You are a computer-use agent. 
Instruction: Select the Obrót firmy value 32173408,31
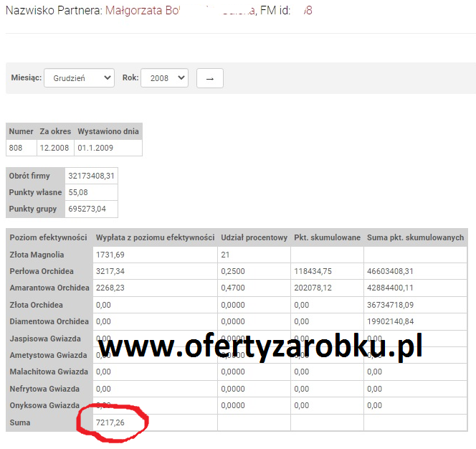91,176
